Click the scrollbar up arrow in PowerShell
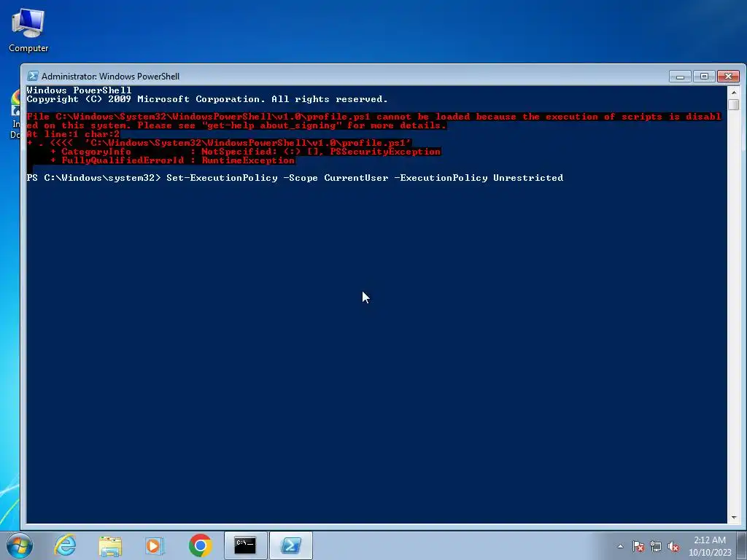 coord(734,92)
